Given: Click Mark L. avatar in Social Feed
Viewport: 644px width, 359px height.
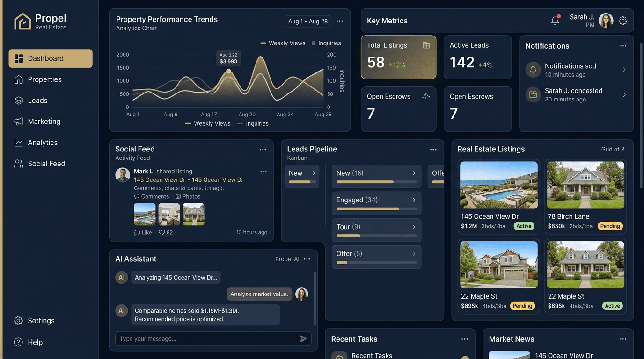Looking at the screenshot, I should pyautogui.click(x=123, y=175).
